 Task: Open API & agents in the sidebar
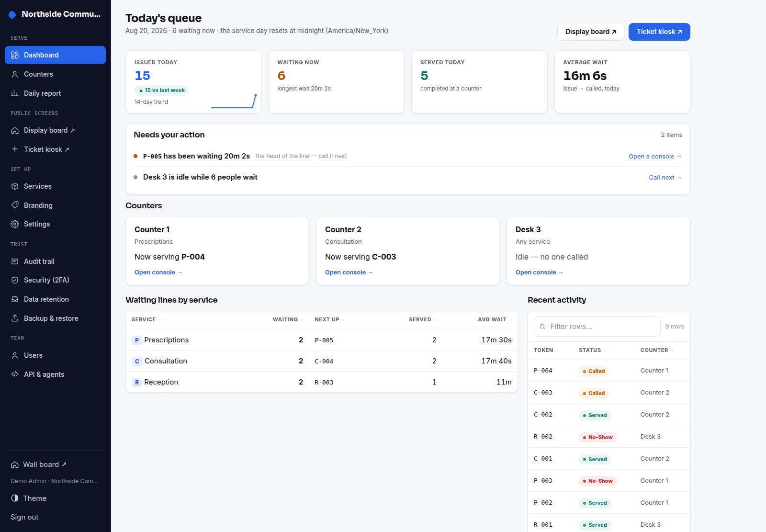point(55,374)
